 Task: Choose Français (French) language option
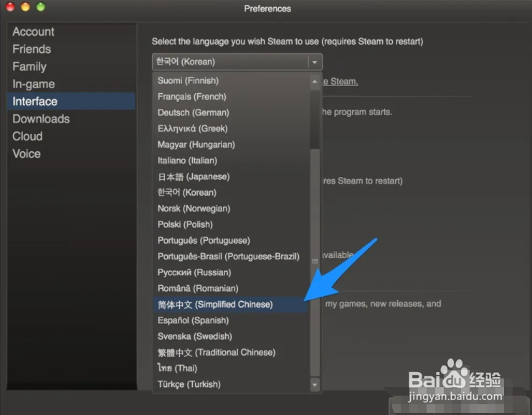231,97
